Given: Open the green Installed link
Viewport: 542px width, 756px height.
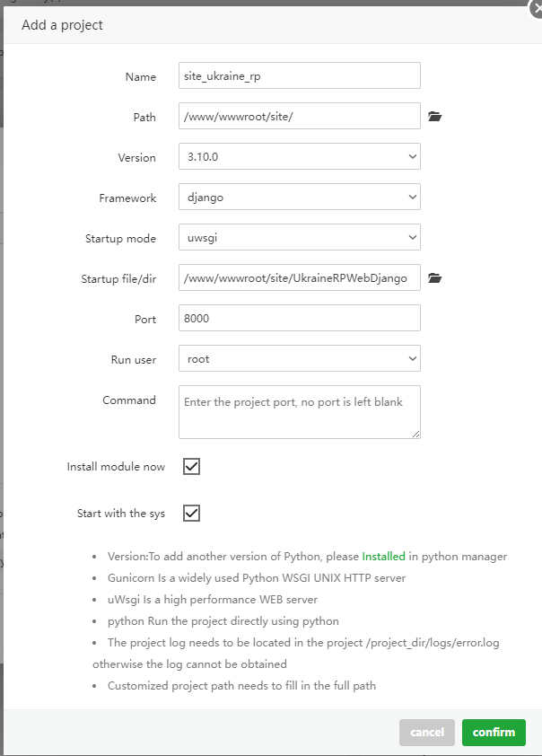Looking at the screenshot, I should 383,557.
